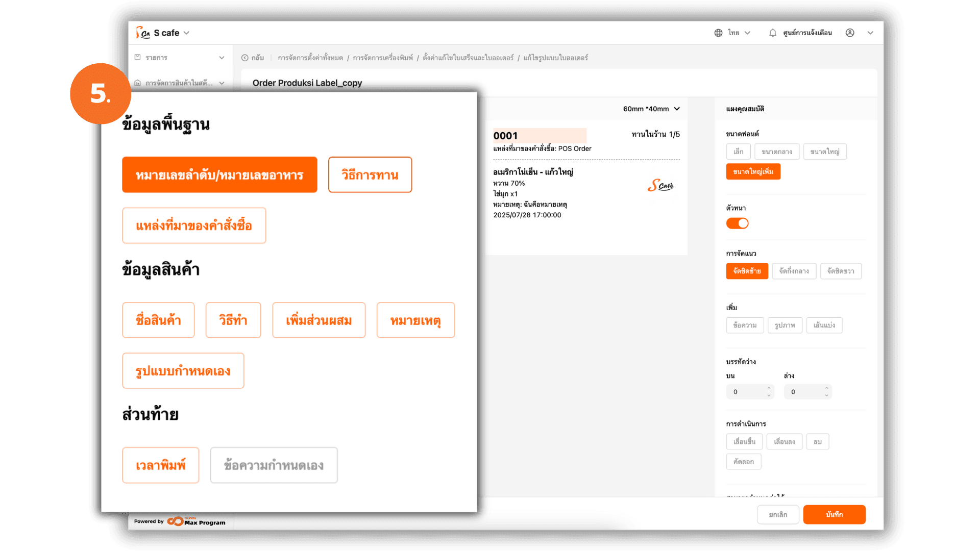Expand the รายการ sidebar menu
This screenshot has width=980, height=551.
point(222,58)
